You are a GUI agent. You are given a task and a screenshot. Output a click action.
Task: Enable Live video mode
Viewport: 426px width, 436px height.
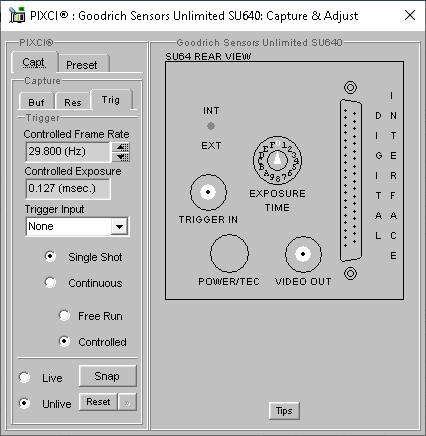tap(24, 377)
